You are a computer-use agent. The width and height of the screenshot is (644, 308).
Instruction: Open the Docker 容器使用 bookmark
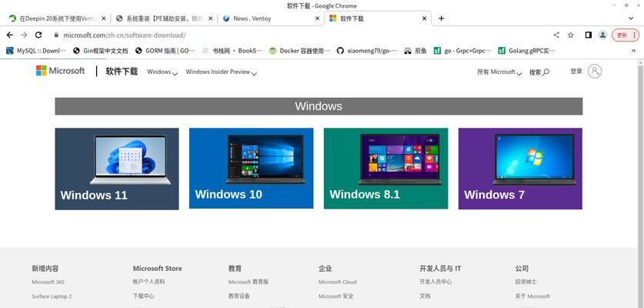click(x=299, y=51)
